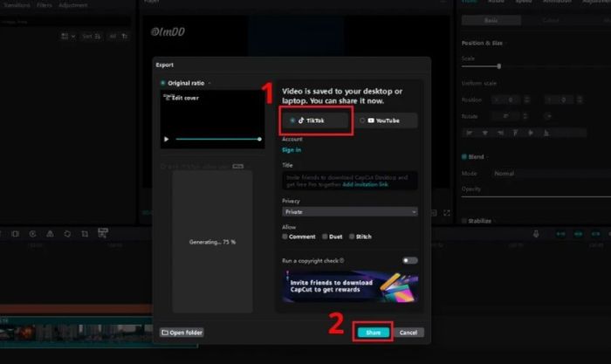611x364 pixels.
Task: Click the align vertical middle icon
Action: (x=531, y=133)
